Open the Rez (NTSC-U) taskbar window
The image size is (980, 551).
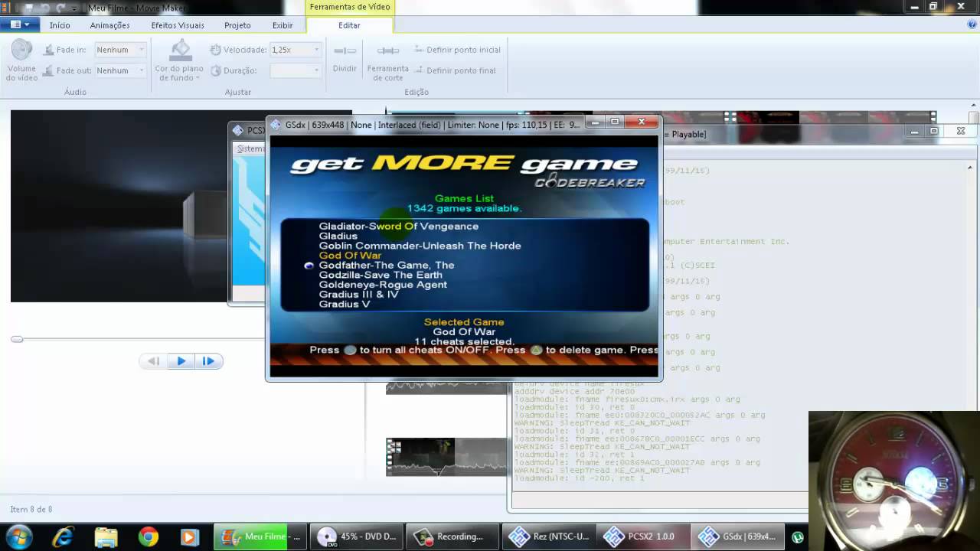548,537
